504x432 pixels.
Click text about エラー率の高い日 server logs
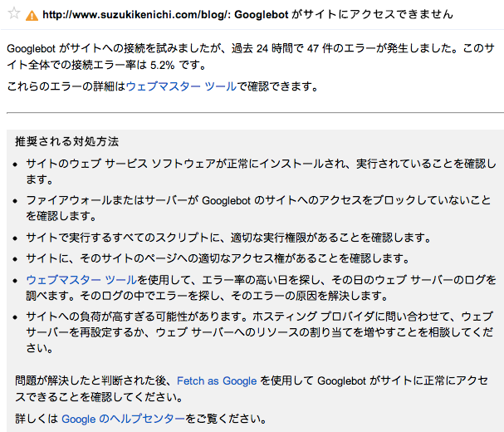tap(261, 287)
